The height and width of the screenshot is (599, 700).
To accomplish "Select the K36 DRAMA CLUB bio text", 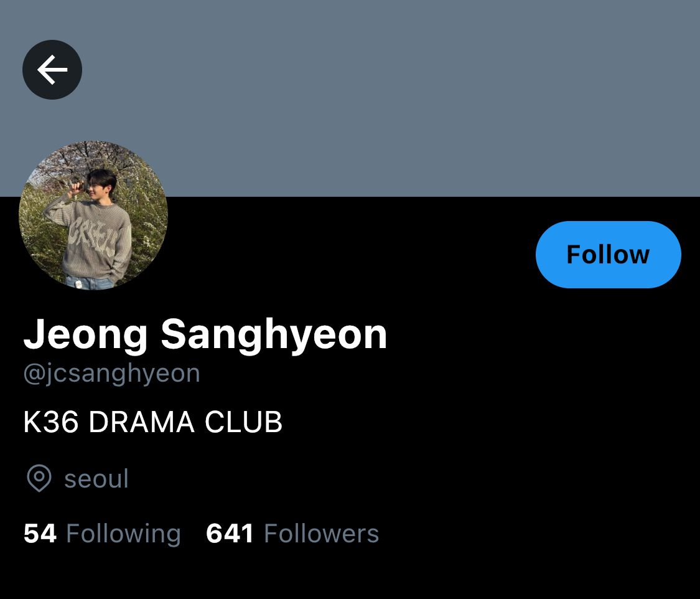I will pyautogui.click(x=153, y=422).
